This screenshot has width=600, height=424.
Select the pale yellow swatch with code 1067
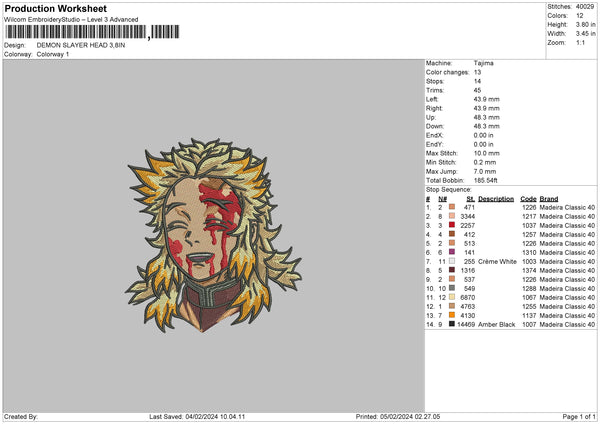point(452,297)
